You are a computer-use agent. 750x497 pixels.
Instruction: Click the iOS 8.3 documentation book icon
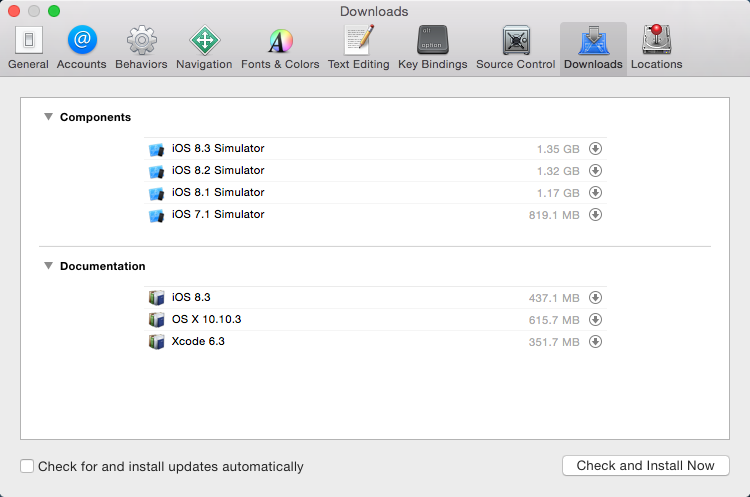pyautogui.click(x=156, y=298)
